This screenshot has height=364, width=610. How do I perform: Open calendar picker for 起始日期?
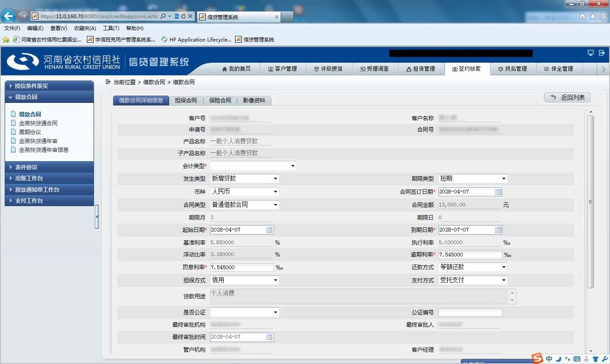[x=269, y=229]
